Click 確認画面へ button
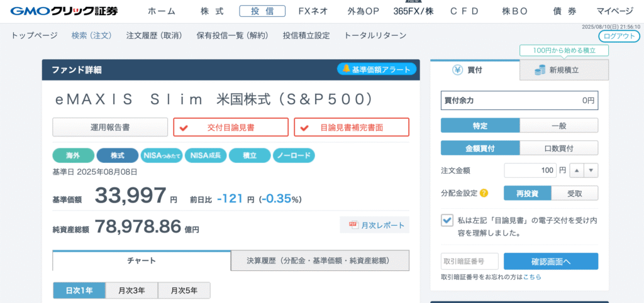Image resolution: width=644 pixels, height=303 pixels. [551, 261]
